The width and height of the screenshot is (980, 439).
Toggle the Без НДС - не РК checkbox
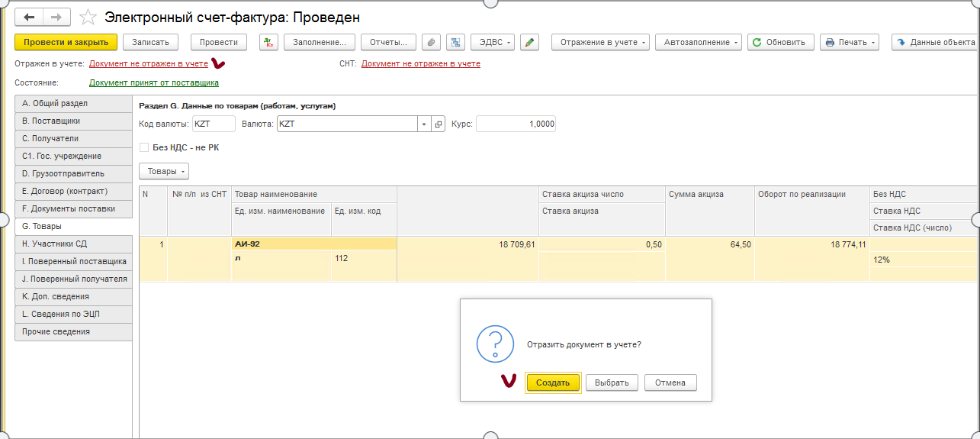[x=144, y=147]
